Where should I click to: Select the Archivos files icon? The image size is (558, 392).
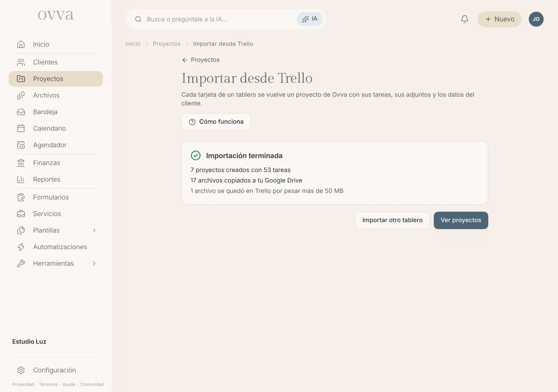[21, 95]
